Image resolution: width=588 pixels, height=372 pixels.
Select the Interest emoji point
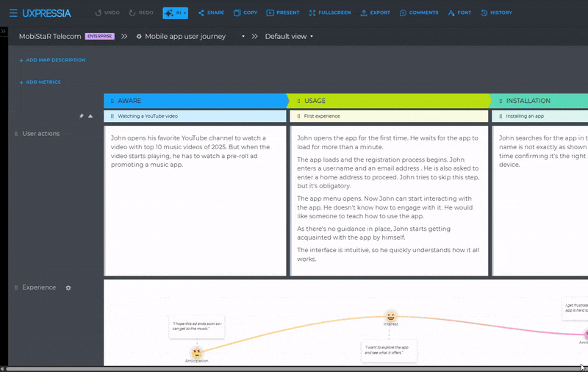[x=391, y=316]
